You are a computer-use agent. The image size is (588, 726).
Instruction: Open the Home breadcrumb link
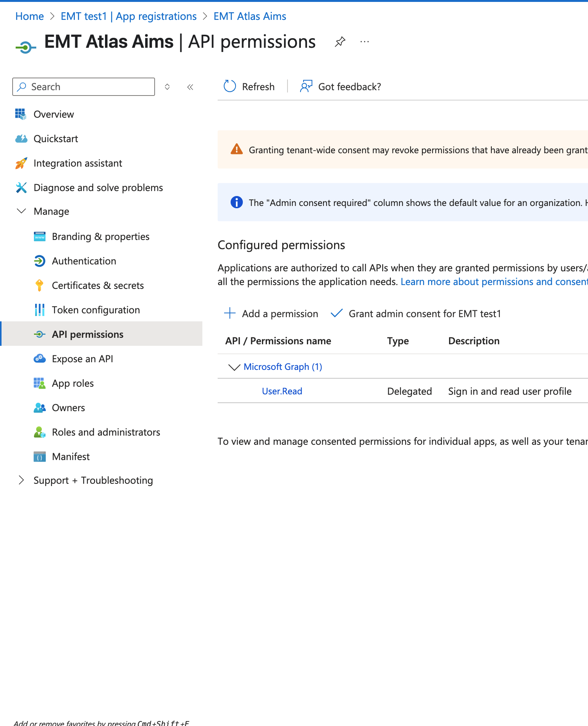pos(29,16)
